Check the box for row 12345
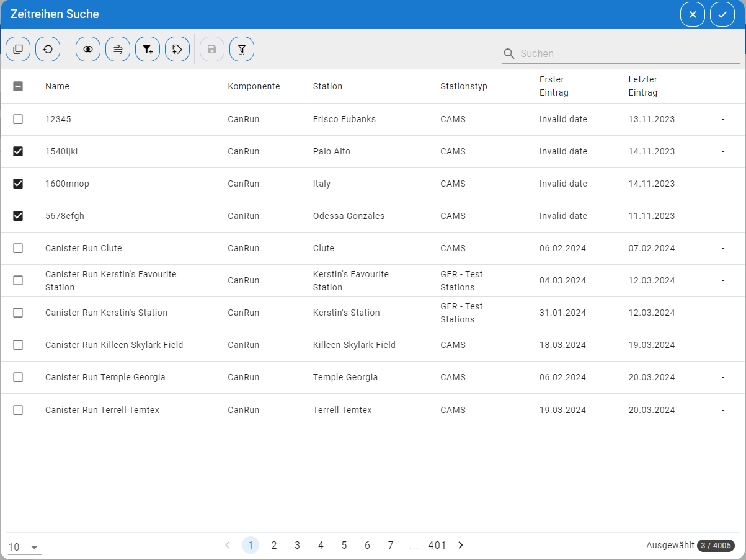 click(18, 119)
